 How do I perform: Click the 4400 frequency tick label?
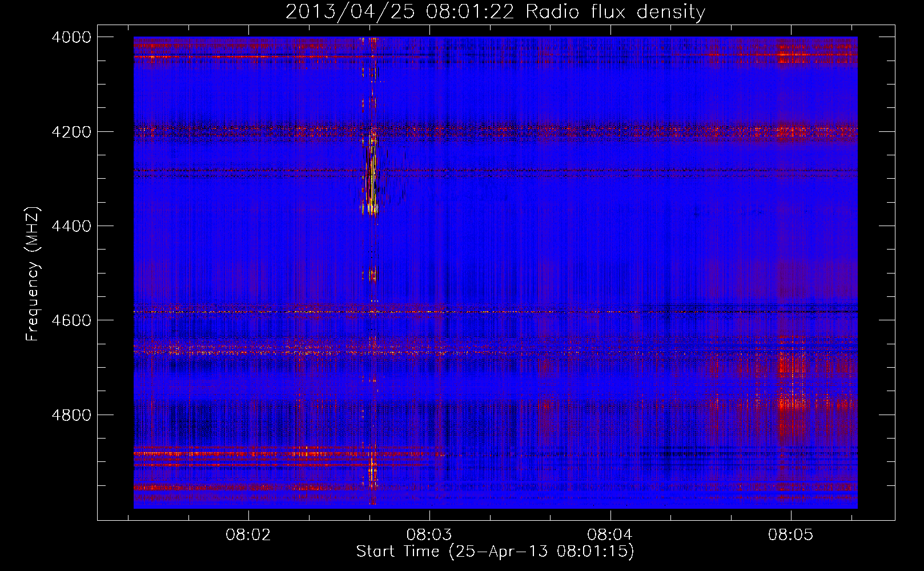pos(71,226)
